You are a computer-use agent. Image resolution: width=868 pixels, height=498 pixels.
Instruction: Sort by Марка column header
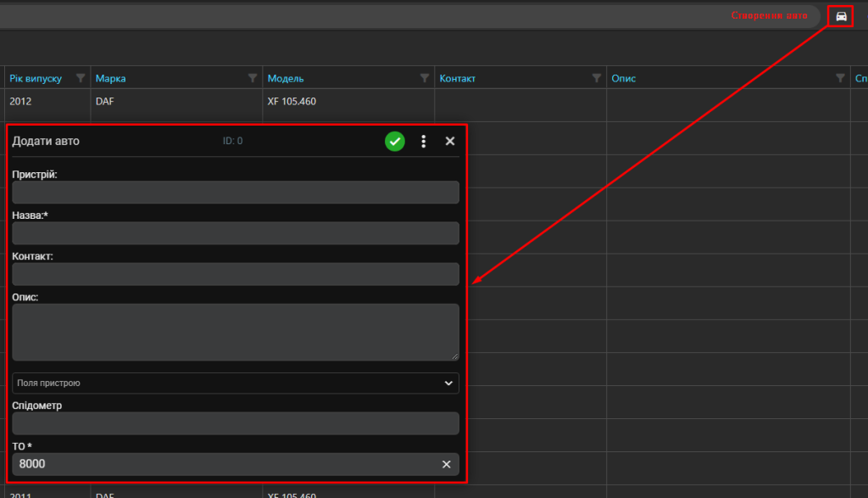pos(111,79)
